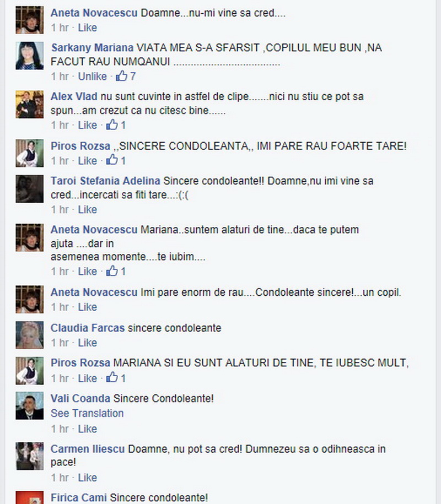This screenshot has height=504, width=441.
Task: Unlike Sarkany Mariana's comment
Action: (x=92, y=77)
